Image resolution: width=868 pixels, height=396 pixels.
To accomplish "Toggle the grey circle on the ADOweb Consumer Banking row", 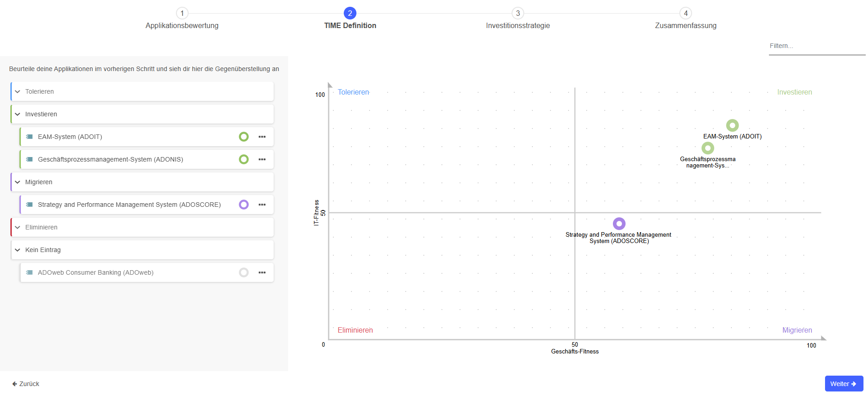I will pyautogui.click(x=244, y=272).
